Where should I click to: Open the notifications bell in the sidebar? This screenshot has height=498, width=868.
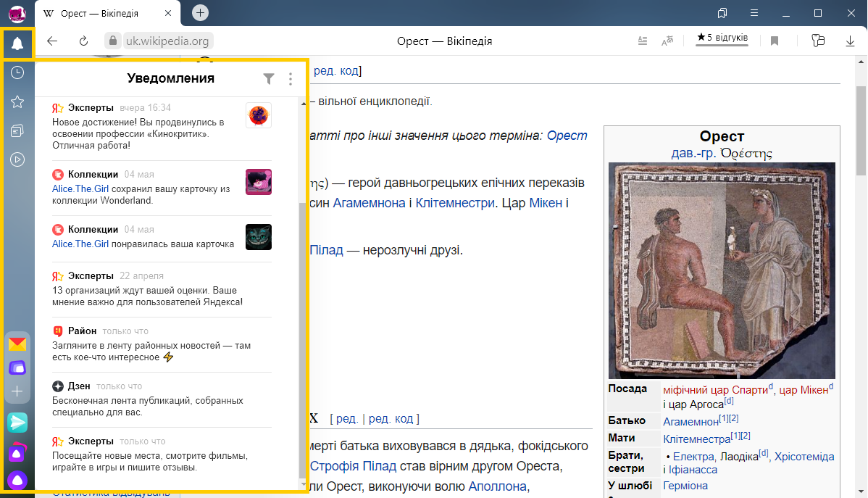[x=17, y=43]
